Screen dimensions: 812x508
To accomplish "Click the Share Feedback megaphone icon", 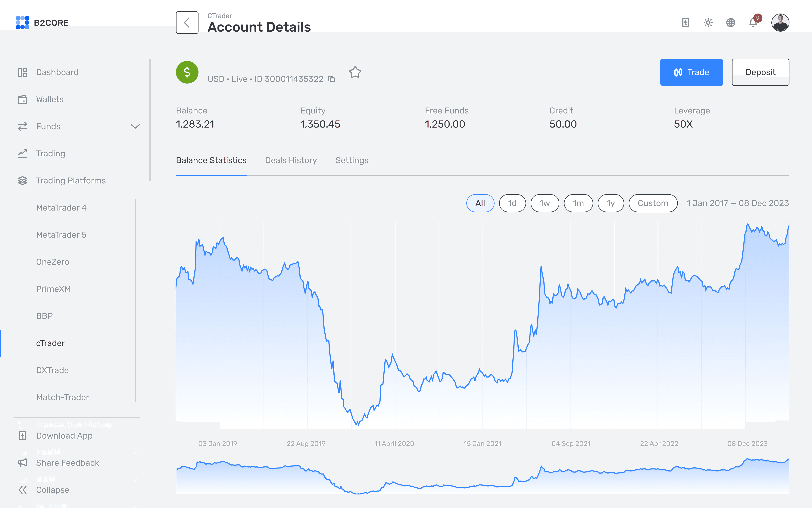I will pyautogui.click(x=23, y=463).
